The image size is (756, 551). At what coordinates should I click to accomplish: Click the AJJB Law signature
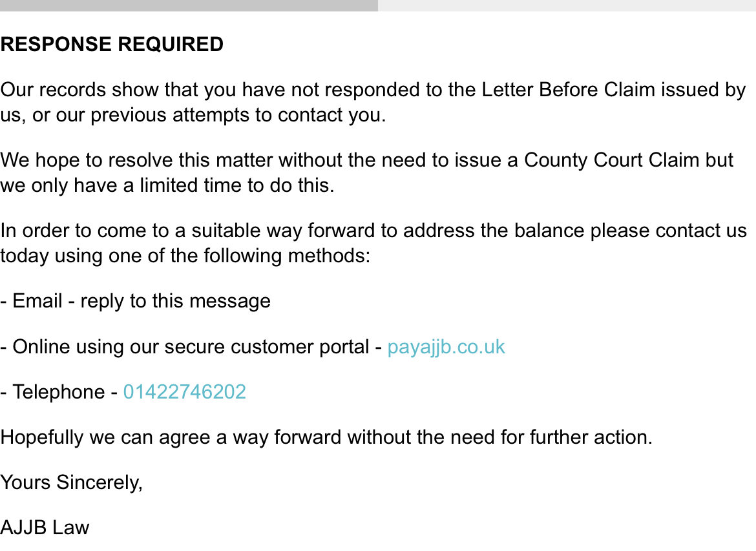pyautogui.click(x=45, y=528)
